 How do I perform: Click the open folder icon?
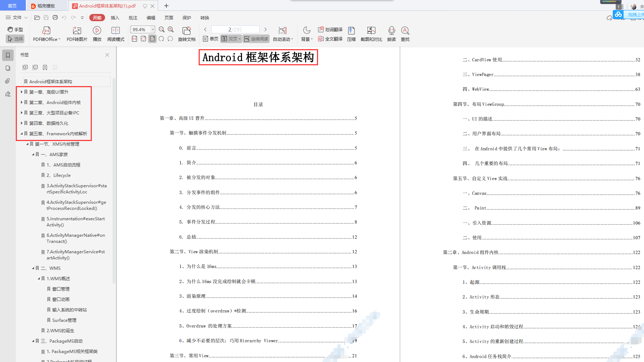37,17
